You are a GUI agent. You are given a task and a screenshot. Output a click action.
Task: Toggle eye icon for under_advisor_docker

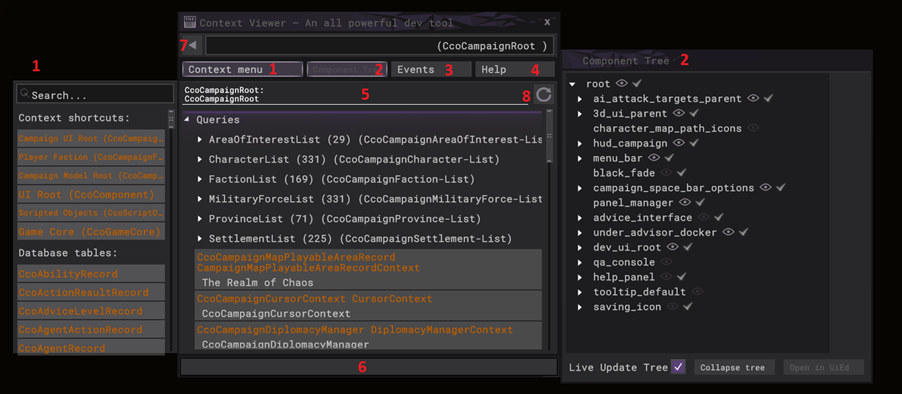(728, 232)
